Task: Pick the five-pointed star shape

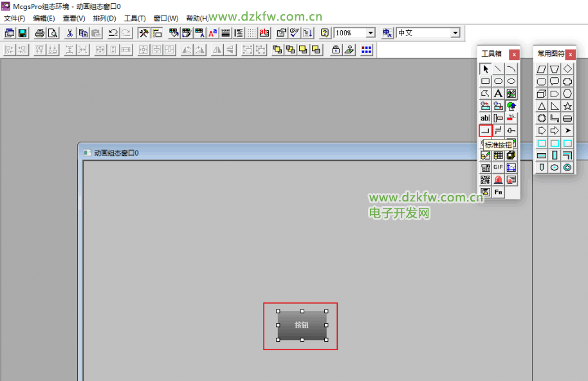Action: [x=567, y=106]
